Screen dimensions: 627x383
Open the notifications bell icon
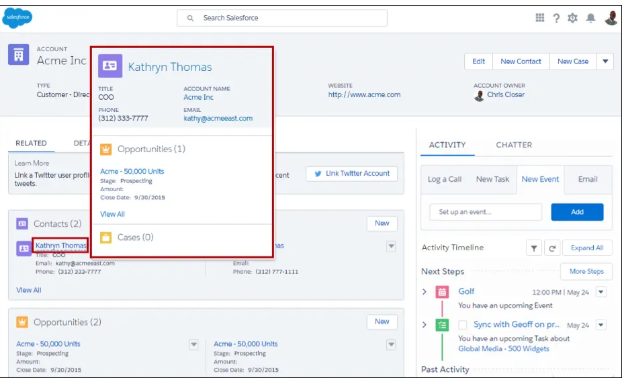point(591,18)
